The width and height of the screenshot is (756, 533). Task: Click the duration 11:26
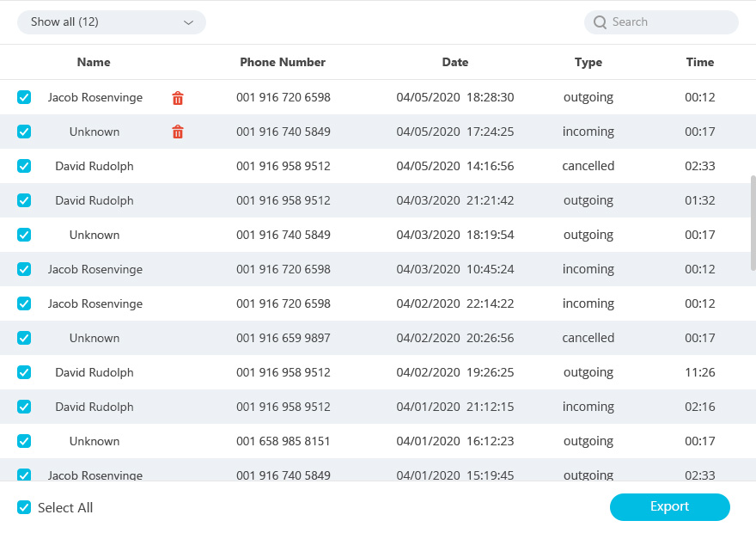pyautogui.click(x=700, y=372)
